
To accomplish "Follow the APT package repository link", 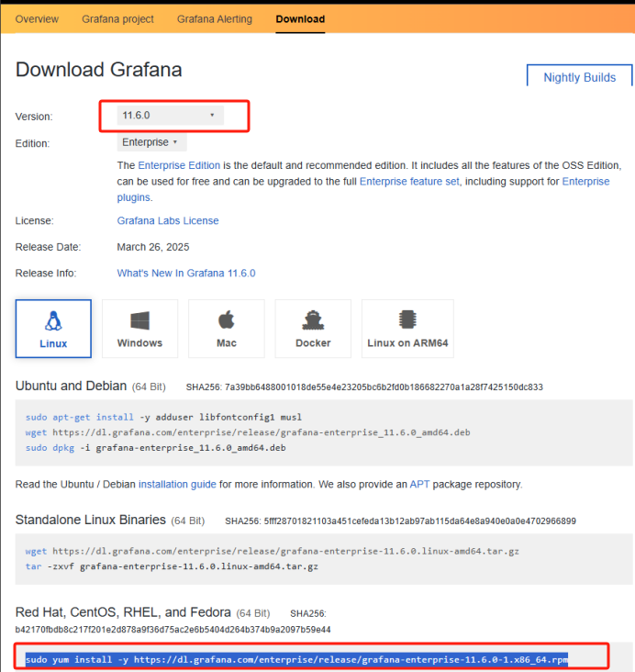I will pos(419,485).
